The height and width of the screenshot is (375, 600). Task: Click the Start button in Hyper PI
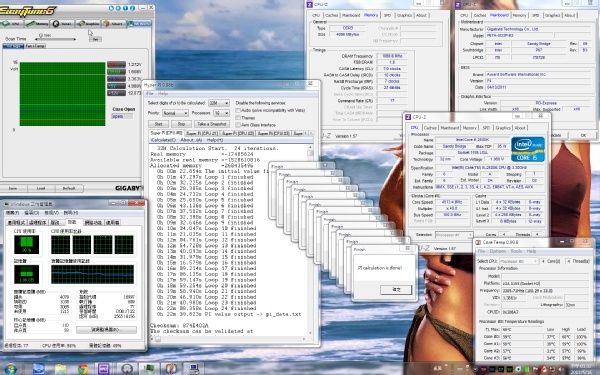(x=158, y=124)
